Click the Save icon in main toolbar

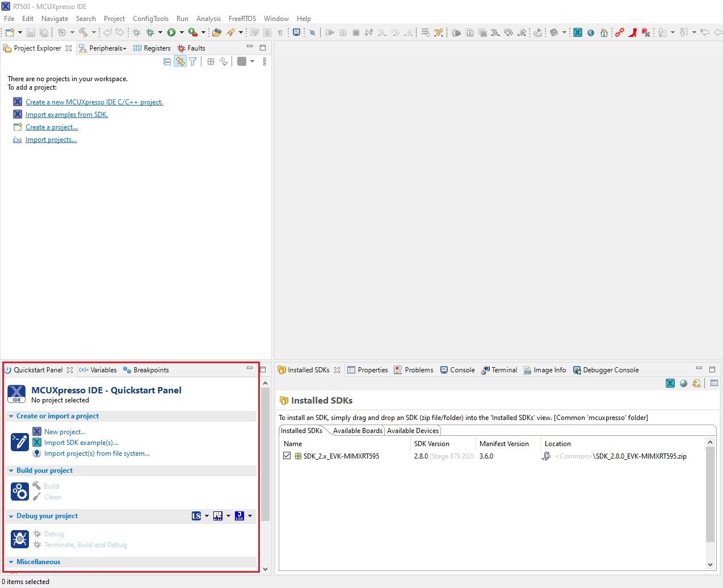click(x=31, y=33)
